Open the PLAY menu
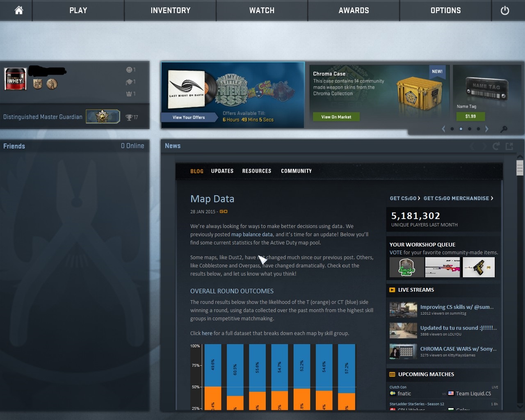This screenshot has width=525, height=420. click(x=78, y=10)
